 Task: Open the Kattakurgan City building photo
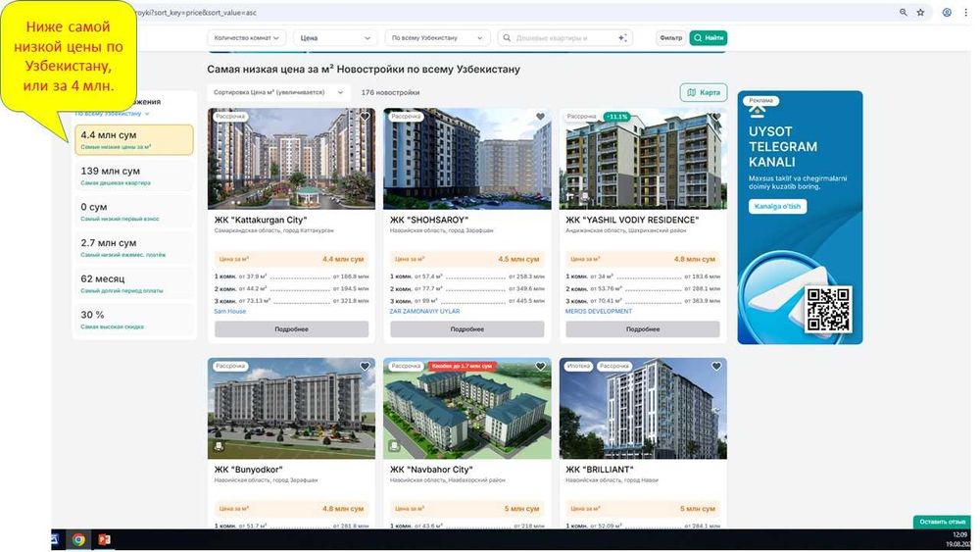[292, 159]
